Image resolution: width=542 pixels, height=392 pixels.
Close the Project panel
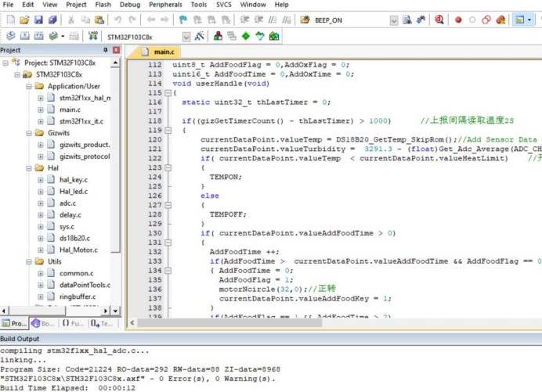(x=117, y=50)
